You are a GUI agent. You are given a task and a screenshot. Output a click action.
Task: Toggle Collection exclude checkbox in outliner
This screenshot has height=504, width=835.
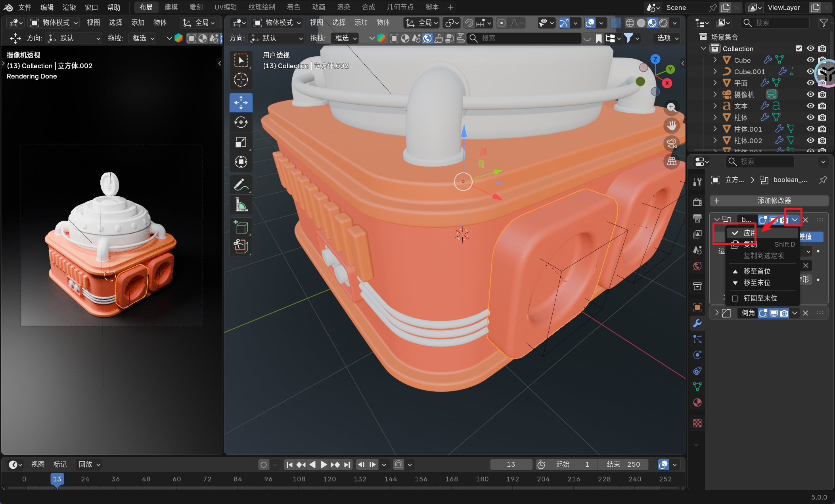(799, 48)
